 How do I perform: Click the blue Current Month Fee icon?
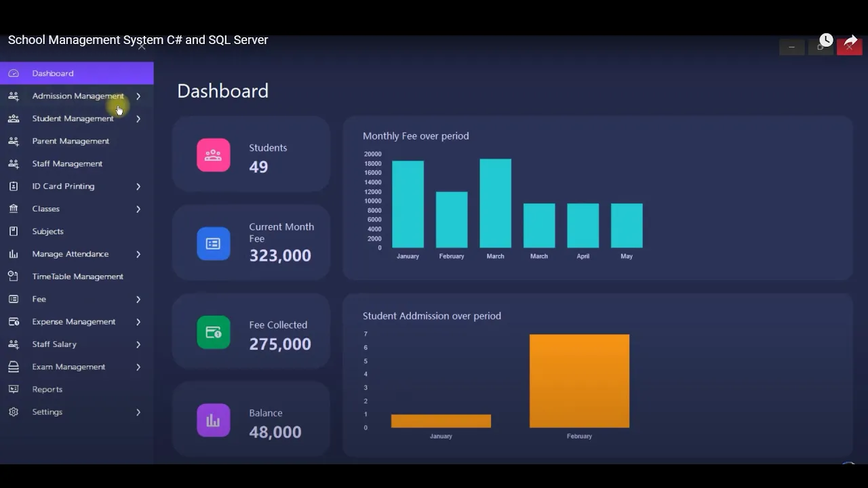pos(214,243)
